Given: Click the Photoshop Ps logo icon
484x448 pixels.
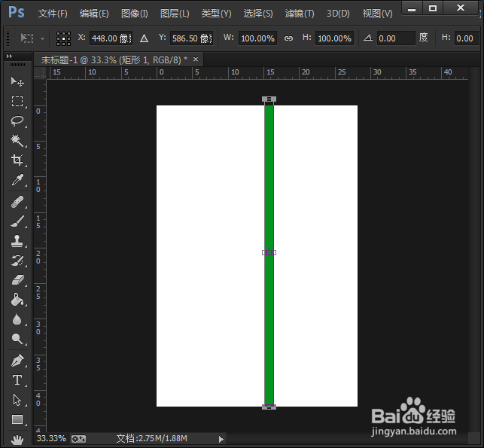Looking at the screenshot, I should 17,13.
